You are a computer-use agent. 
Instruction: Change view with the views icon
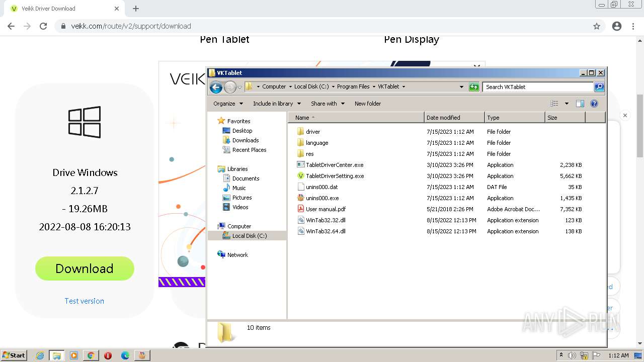[554, 104]
